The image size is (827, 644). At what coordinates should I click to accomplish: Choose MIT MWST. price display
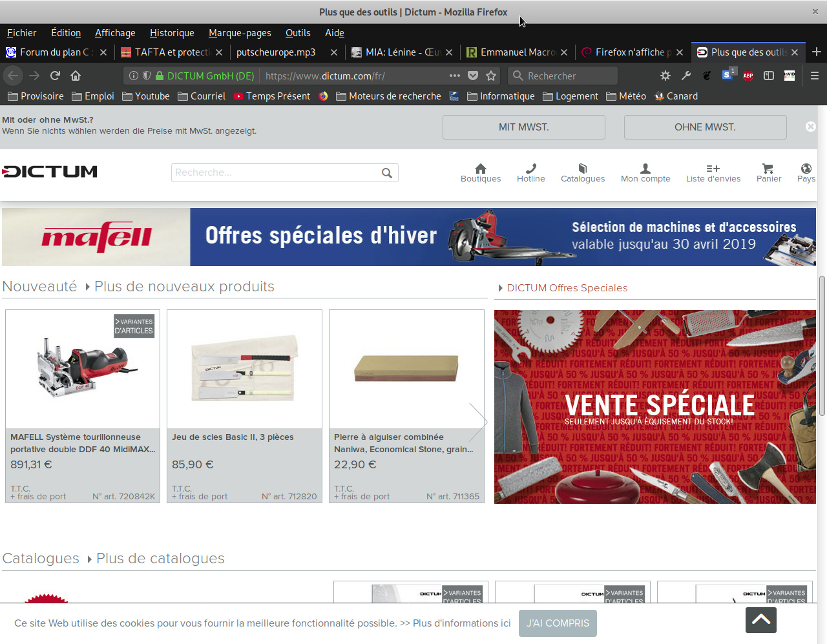(523, 127)
